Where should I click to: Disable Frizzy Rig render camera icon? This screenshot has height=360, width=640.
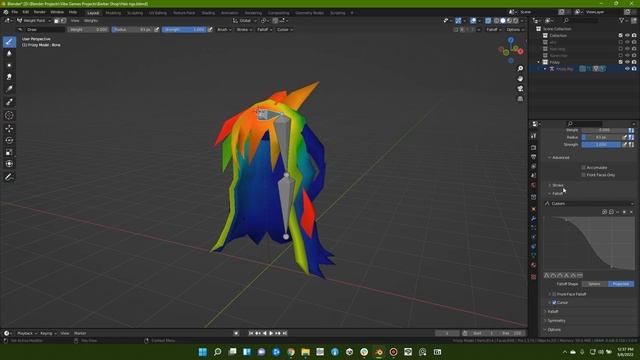pyautogui.click(x=634, y=69)
